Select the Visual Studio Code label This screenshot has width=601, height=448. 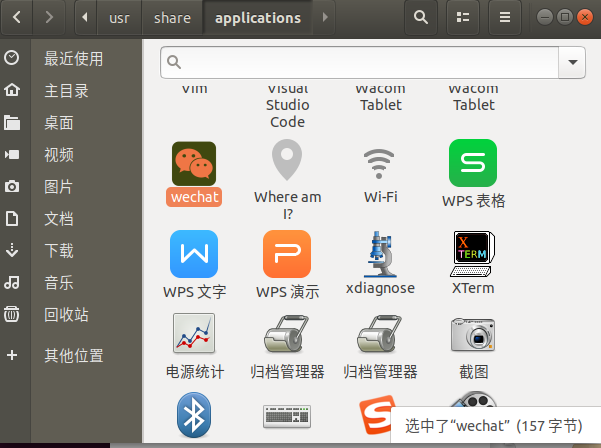[287, 105]
